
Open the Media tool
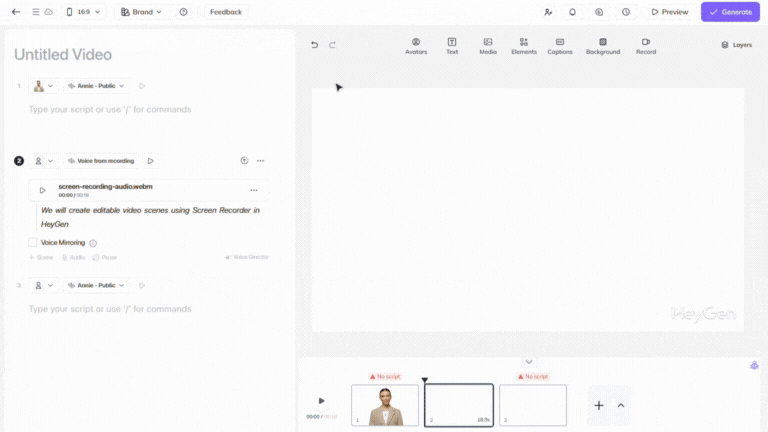488,46
